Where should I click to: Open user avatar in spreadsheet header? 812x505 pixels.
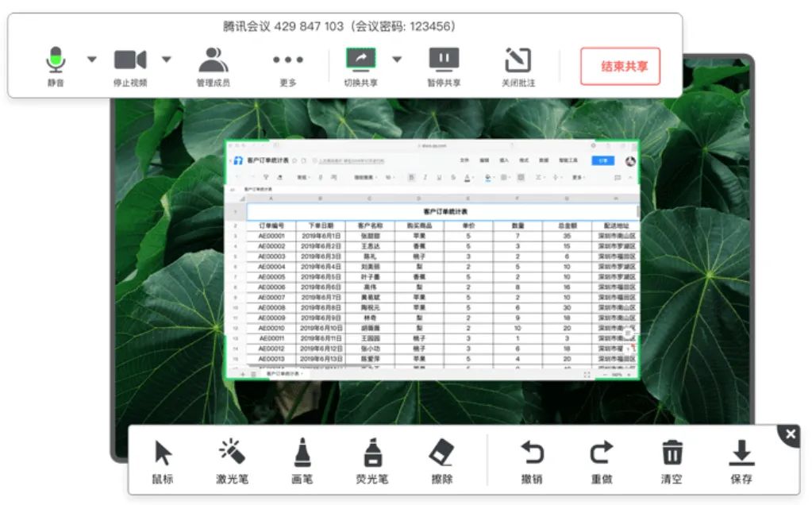click(630, 161)
